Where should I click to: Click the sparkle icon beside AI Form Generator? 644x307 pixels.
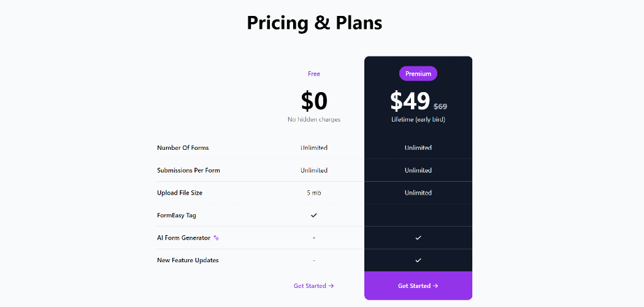click(217, 238)
